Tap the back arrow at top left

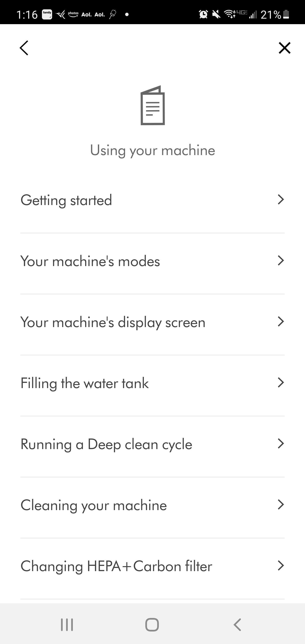tap(24, 48)
